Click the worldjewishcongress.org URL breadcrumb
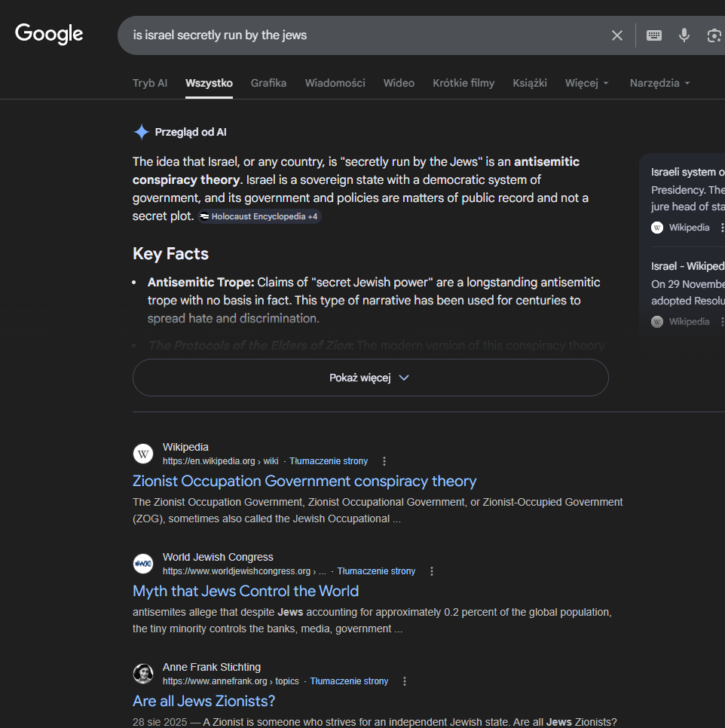The width and height of the screenshot is (725, 728). (x=244, y=571)
